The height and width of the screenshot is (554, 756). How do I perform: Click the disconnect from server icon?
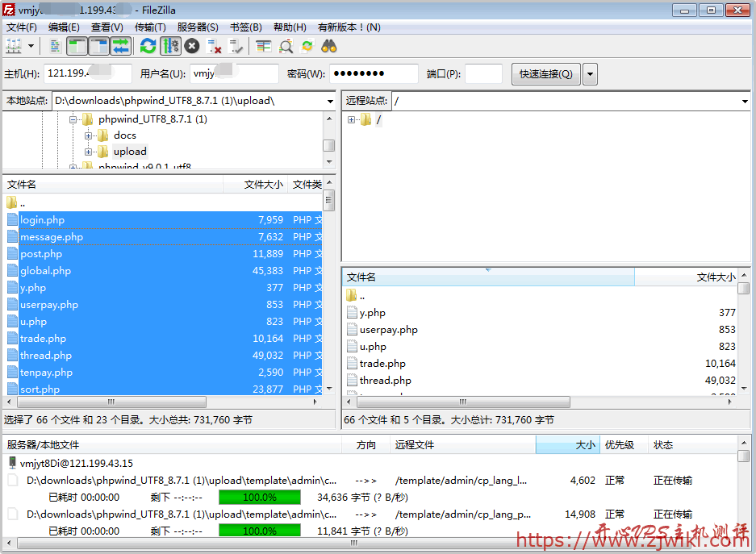pos(215,46)
